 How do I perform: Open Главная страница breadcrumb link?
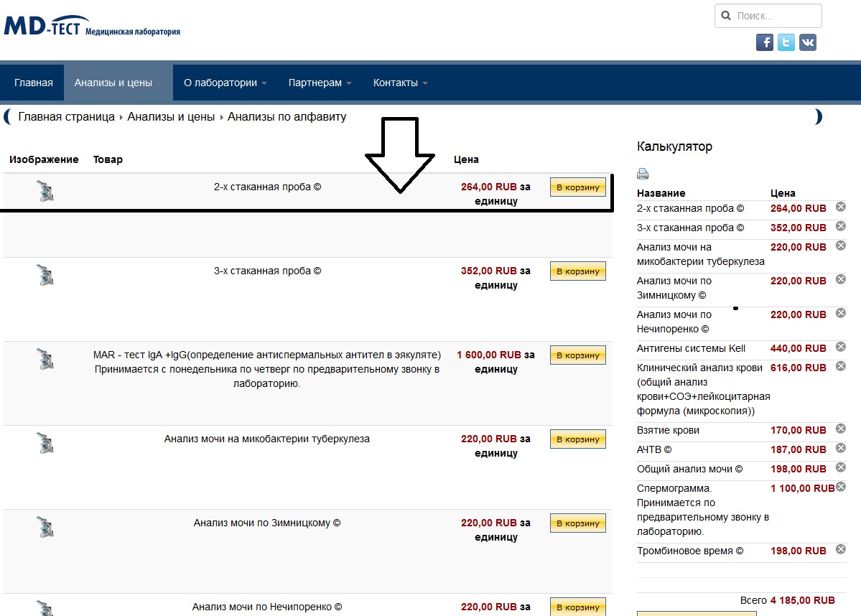67,117
